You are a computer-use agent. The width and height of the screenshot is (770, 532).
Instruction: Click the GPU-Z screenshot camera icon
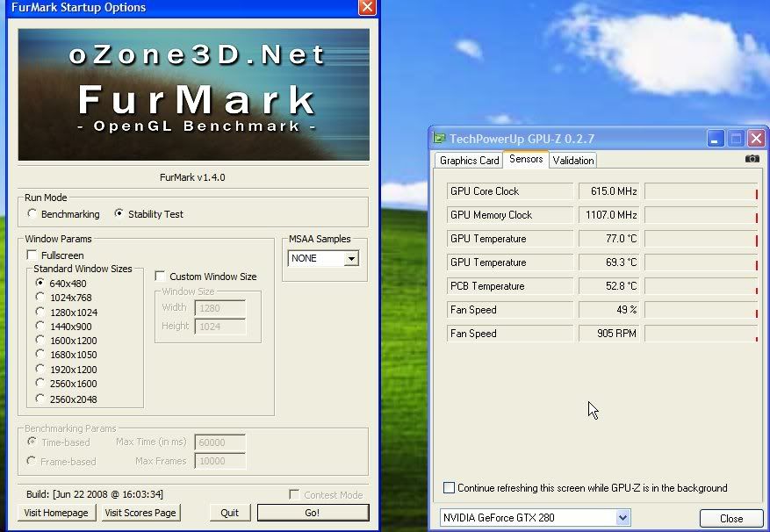(752, 159)
